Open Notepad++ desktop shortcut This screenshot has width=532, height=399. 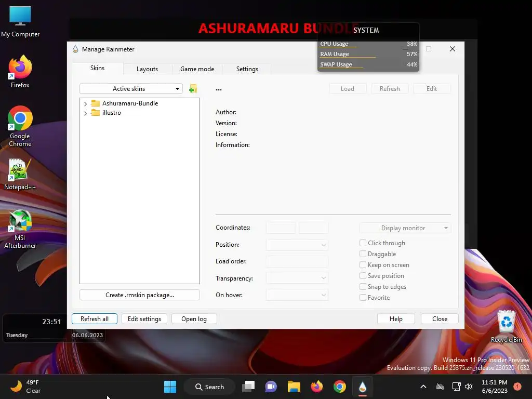point(20,175)
